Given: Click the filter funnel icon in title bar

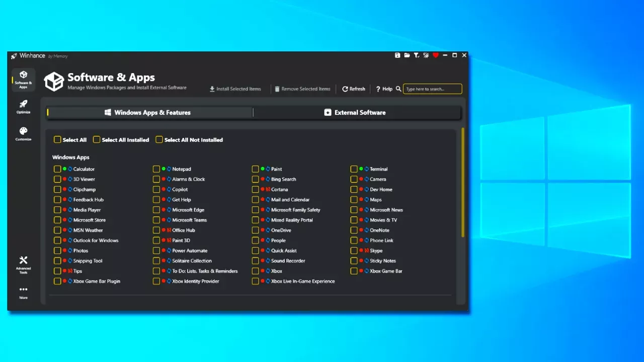Looking at the screenshot, I should [x=417, y=55].
